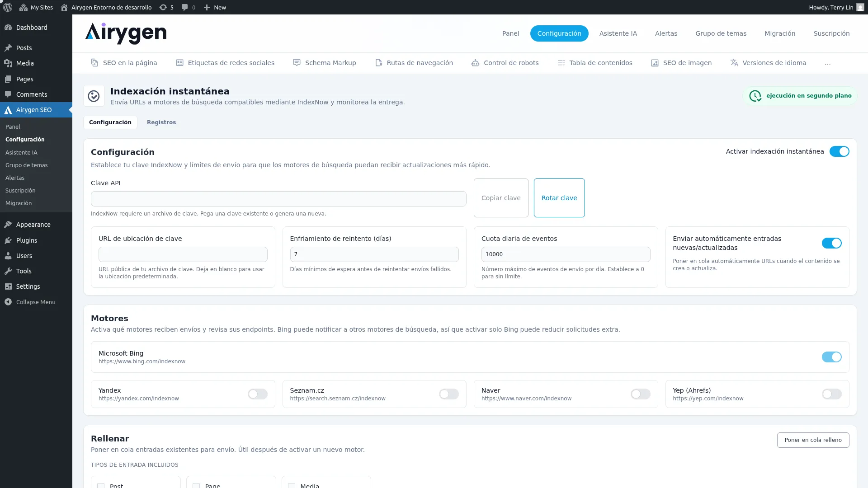Click the Collapse Menu arrow icon
This screenshot has height=488, width=868.
(x=8, y=302)
